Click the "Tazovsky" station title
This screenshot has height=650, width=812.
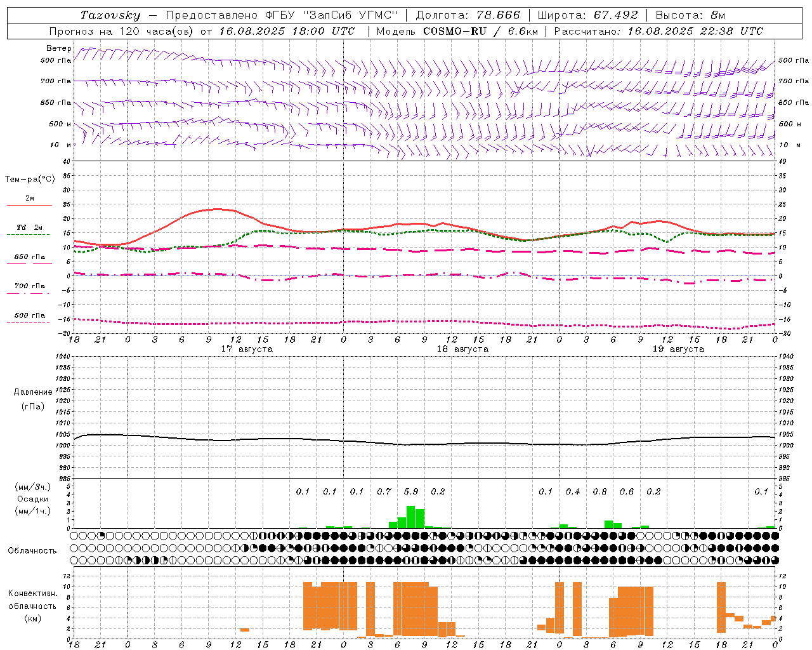coord(110,15)
